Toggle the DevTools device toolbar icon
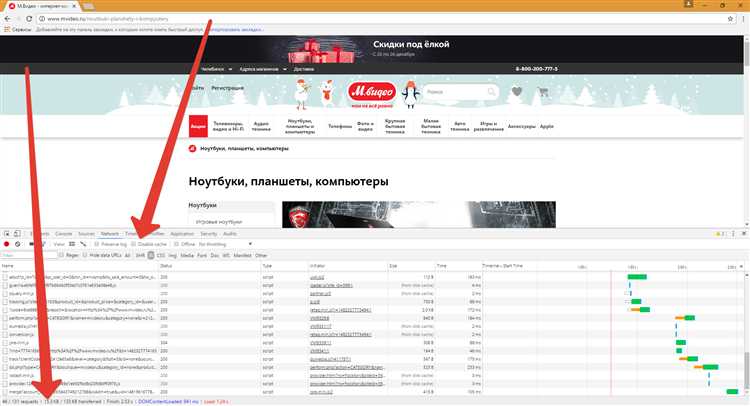This screenshot has width=750, height=406. coord(17,233)
